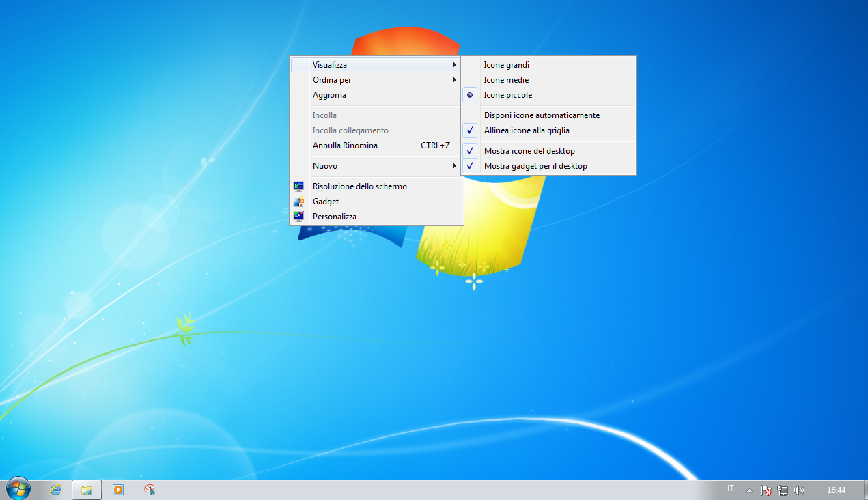Open the Snipping Tool taskbar icon
868x500 pixels.
150,490
